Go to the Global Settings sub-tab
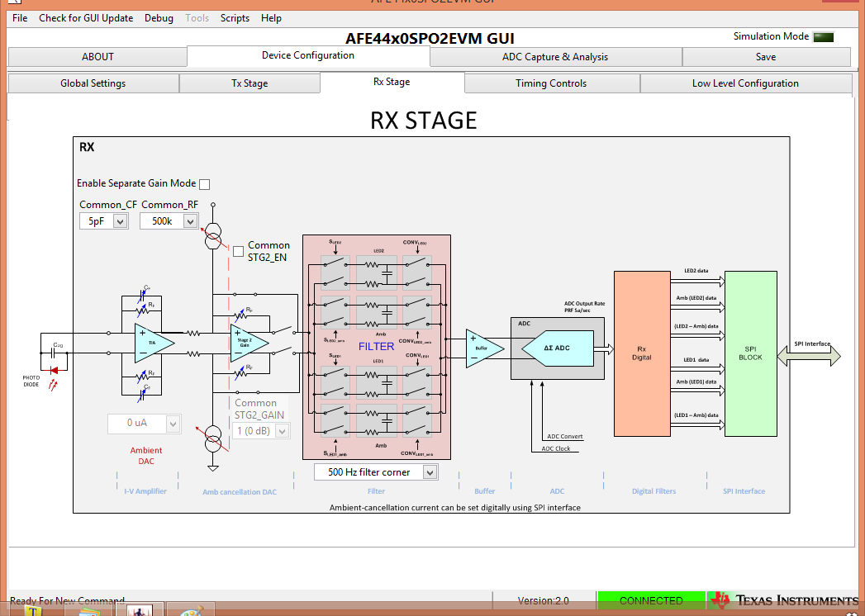This screenshot has height=616, width=865. (x=93, y=83)
